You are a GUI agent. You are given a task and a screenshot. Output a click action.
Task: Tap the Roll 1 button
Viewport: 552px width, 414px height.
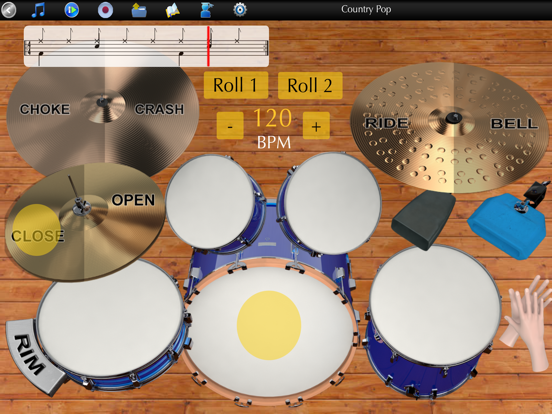pos(236,85)
